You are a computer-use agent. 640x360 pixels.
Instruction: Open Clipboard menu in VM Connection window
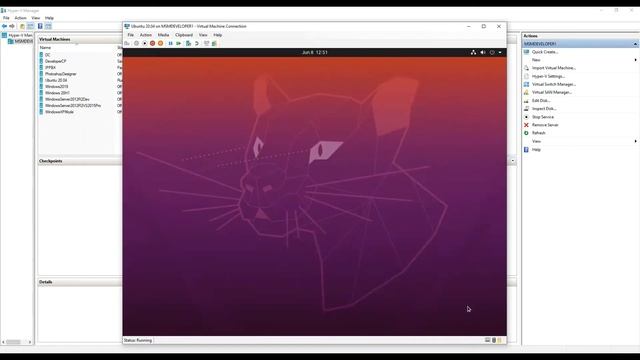[184, 35]
